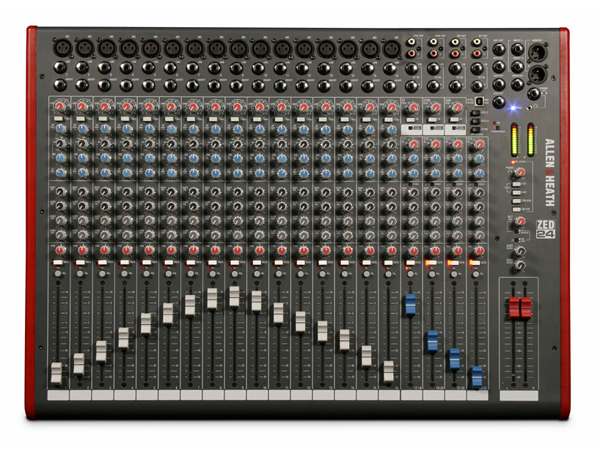Screen dimensions: 600x458
Task: Click channel 16's white fader beside blue faders
Action: (388, 371)
